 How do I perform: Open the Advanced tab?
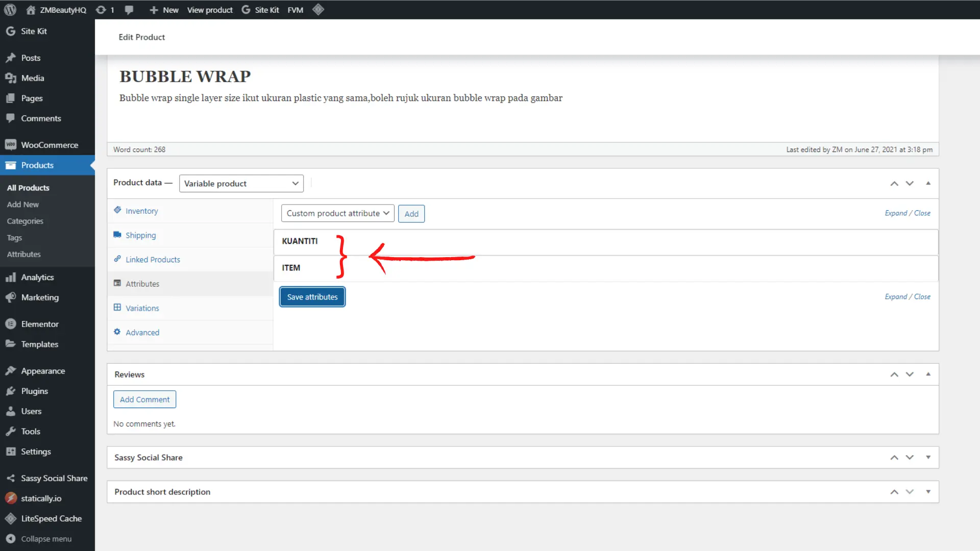190,333
